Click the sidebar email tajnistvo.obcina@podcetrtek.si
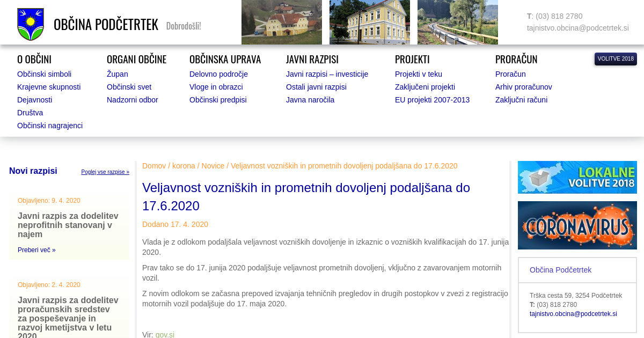 573,314
